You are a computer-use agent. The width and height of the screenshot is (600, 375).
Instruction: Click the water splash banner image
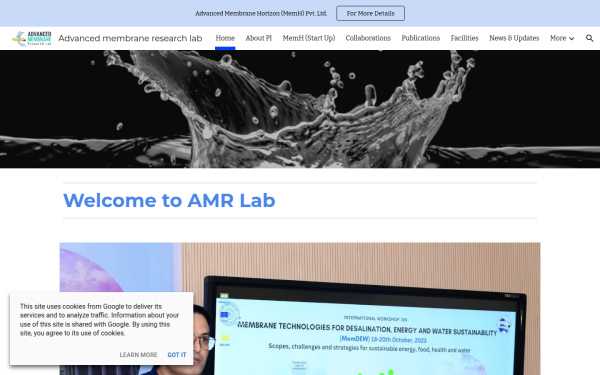[x=300, y=109]
